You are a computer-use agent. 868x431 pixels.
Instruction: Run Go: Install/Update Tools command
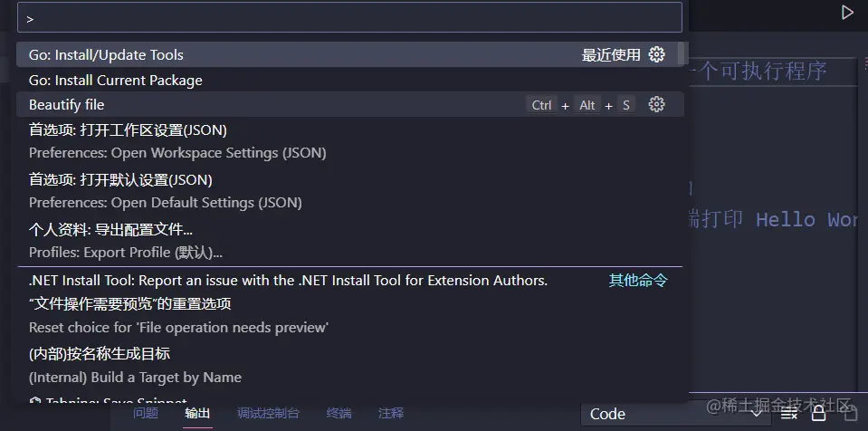tap(350, 55)
